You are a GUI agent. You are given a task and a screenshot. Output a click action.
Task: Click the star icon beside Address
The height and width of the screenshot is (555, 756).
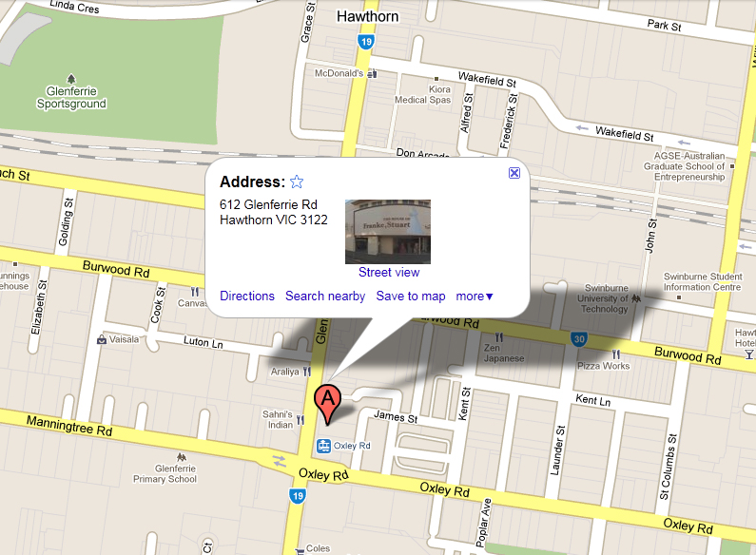tap(297, 182)
